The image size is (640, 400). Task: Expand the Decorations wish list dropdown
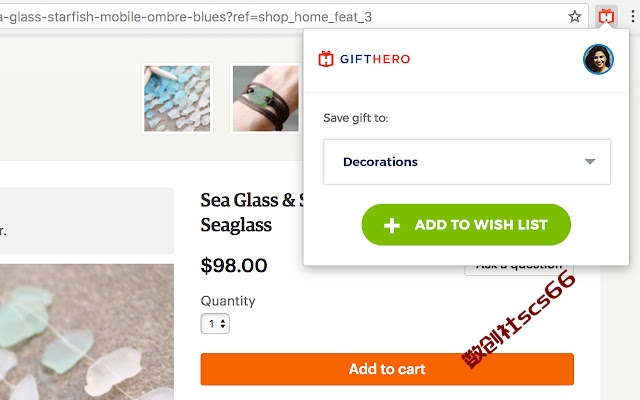click(467, 162)
